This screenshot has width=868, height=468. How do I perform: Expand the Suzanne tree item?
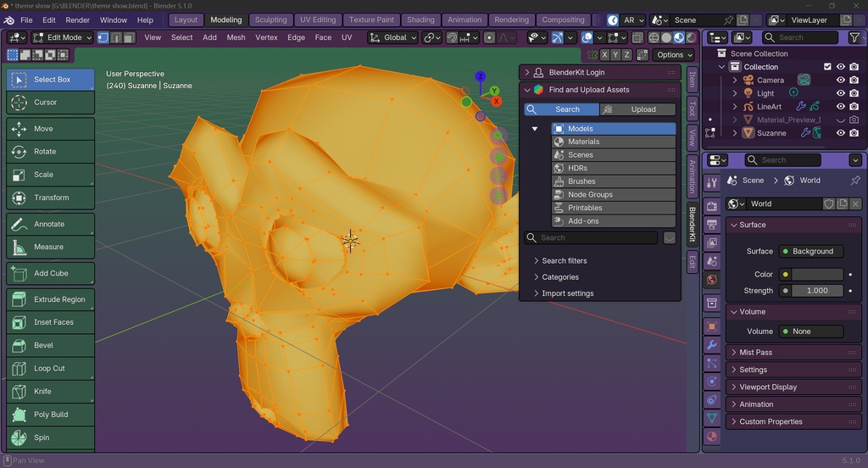point(735,133)
